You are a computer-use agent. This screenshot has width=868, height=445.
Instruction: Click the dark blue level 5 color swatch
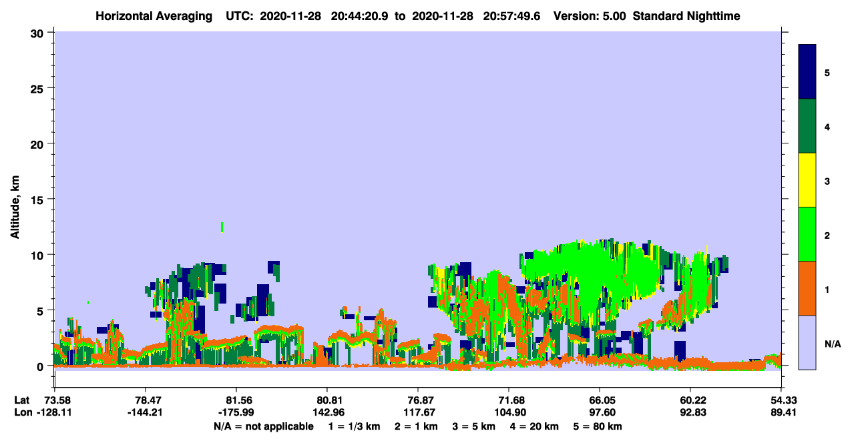[x=807, y=71]
